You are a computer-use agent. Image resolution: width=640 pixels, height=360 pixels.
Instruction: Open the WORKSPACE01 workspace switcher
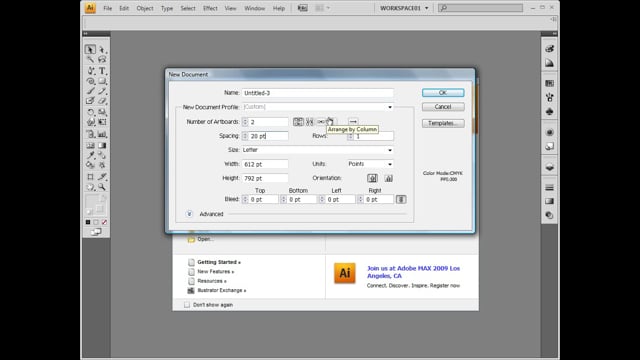click(404, 8)
